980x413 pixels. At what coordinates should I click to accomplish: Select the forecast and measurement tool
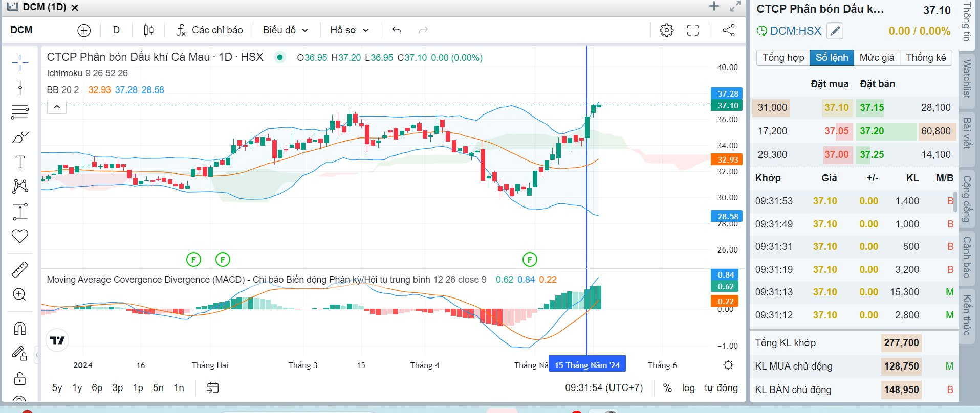coord(20,212)
